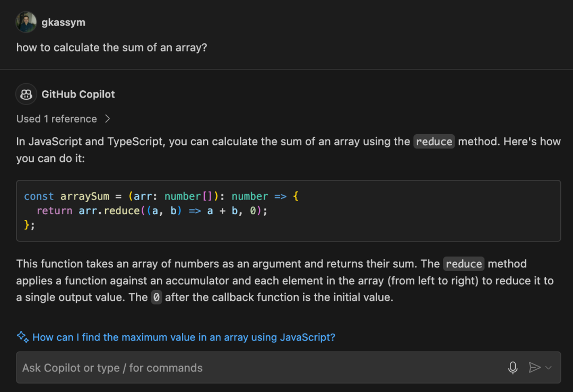Viewport: 573px width, 392px height.
Task: Start voice input with the microphone icon
Action: click(x=513, y=368)
